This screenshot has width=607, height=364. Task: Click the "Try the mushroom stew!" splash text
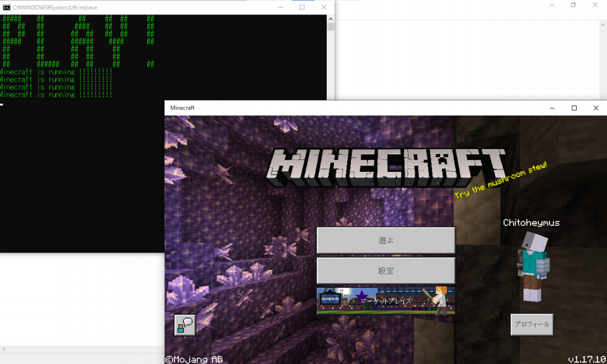tap(501, 180)
